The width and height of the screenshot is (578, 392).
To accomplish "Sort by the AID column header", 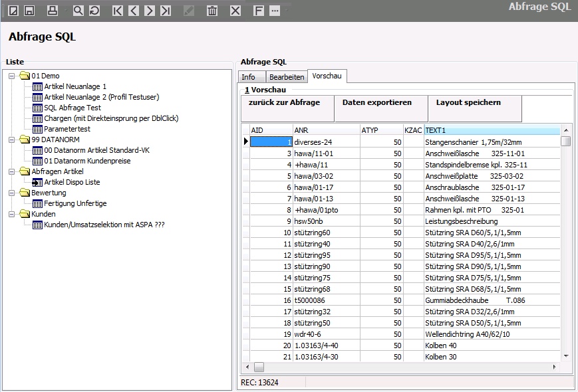I will click(271, 130).
